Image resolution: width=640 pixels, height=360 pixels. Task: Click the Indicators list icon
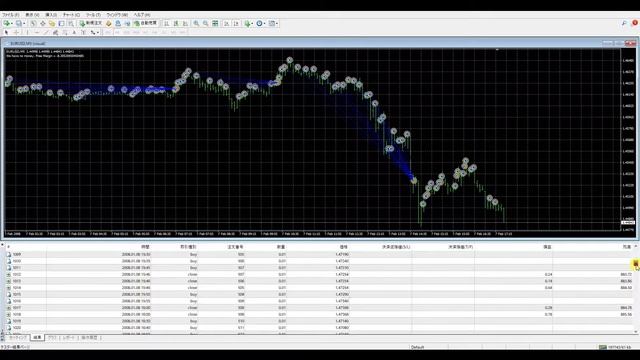(x=247, y=23)
